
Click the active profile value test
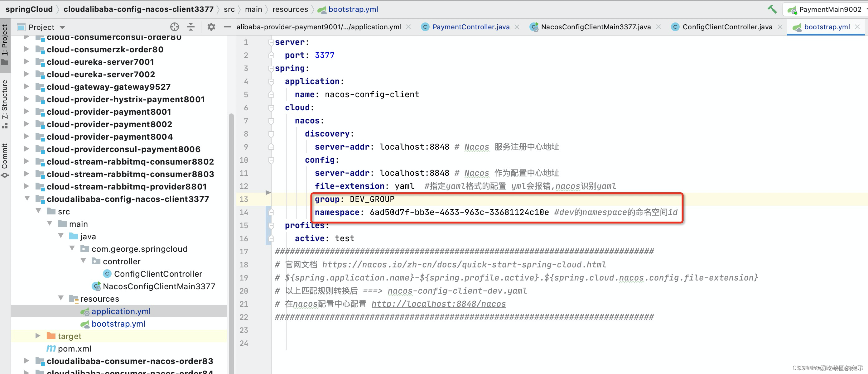click(x=345, y=238)
